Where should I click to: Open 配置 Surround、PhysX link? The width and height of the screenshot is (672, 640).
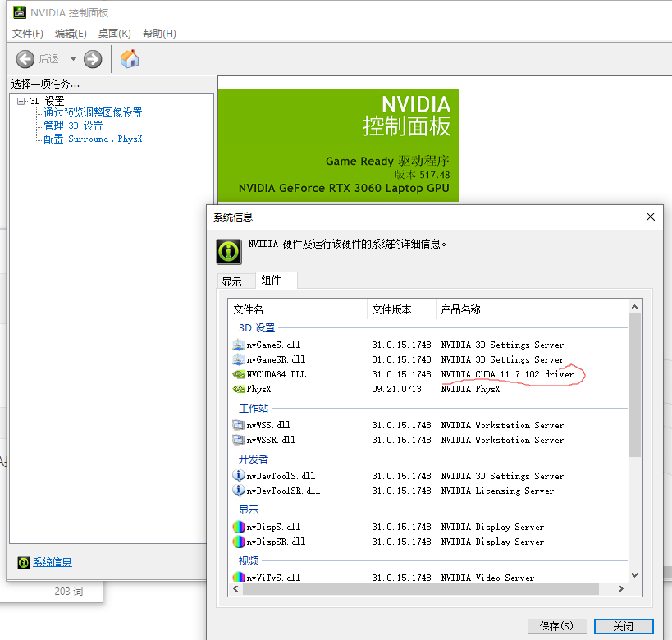[93, 139]
